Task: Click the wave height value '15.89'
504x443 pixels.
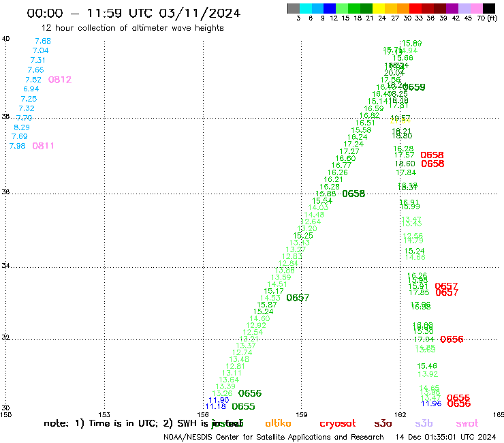Action: 412,44
